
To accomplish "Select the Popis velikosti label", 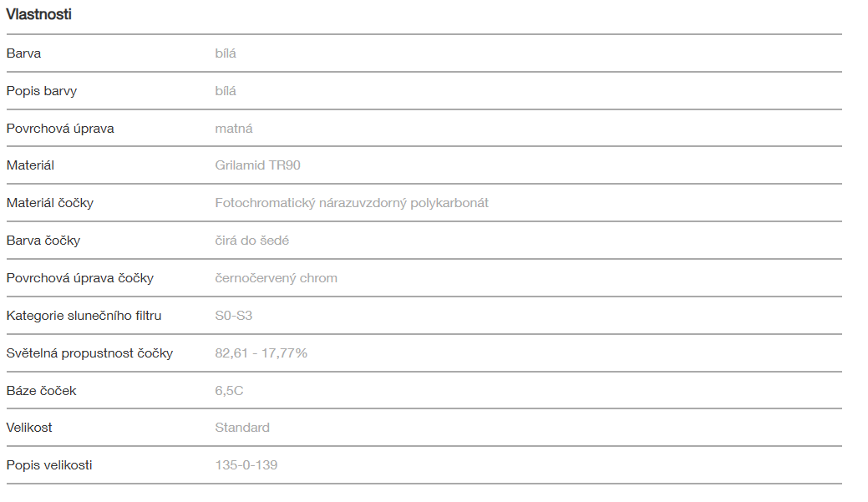I will [49, 465].
